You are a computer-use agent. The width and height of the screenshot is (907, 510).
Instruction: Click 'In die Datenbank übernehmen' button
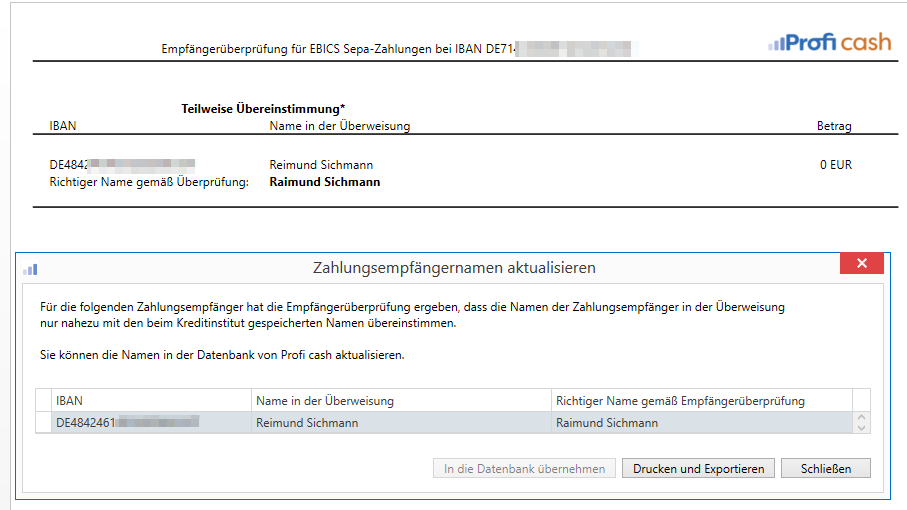pos(524,468)
